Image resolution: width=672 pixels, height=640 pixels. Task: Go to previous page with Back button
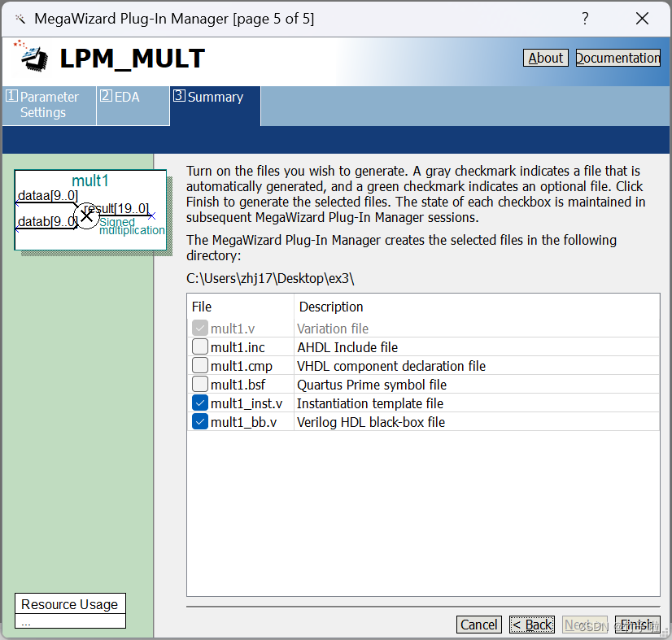point(532,625)
